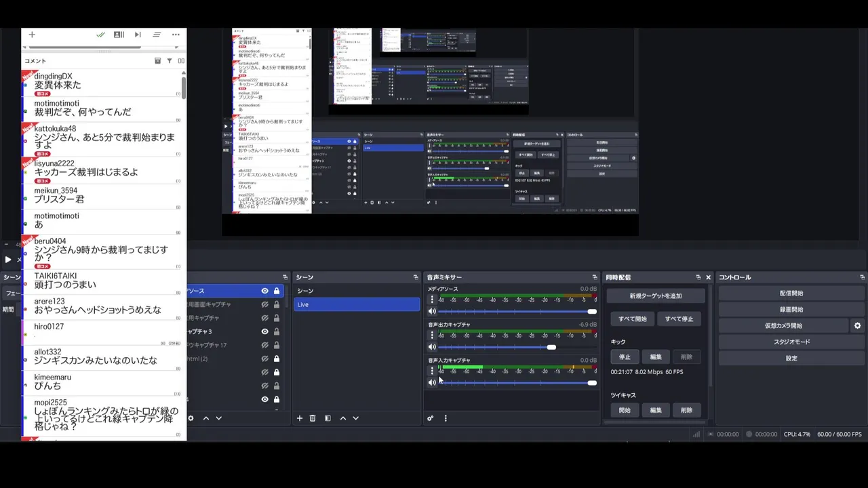The width and height of the screenshot is (868, 488).
Task: Select allot332 comment ジンギスカンみたいなのいたな
Action: click(102, 359)
